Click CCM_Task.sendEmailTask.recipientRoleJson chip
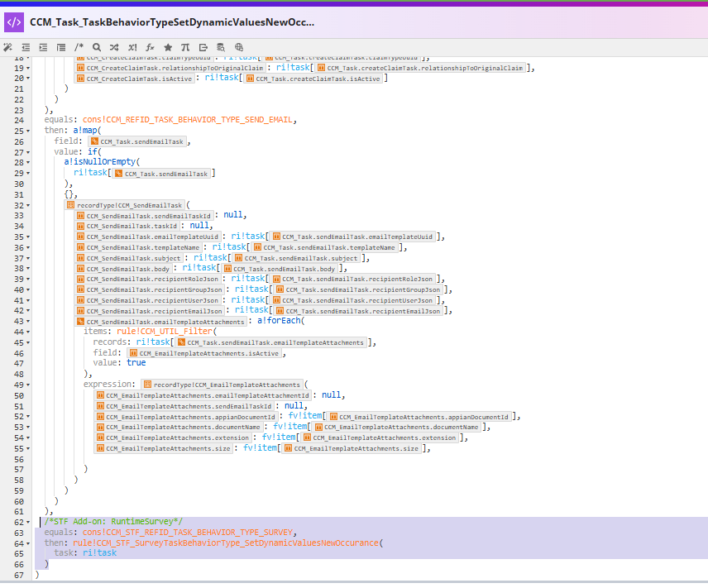The height and width of the screenshot is (588, 708). (x=352, y=279)
